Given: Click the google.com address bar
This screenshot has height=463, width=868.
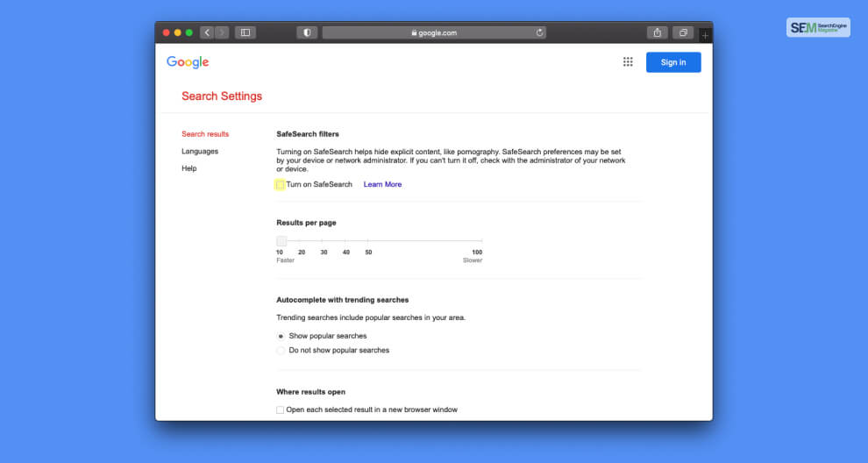Looking at the screenshot, I should pos(434,32).
